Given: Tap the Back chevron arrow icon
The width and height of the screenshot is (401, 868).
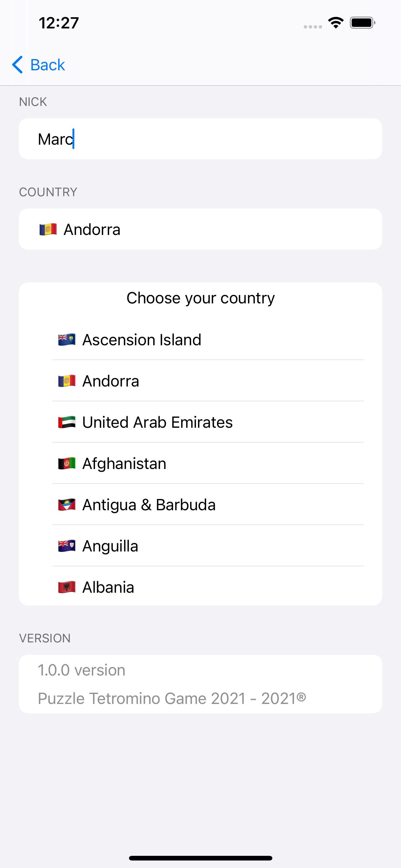Looking at the screenshot, I should [17, 65].
